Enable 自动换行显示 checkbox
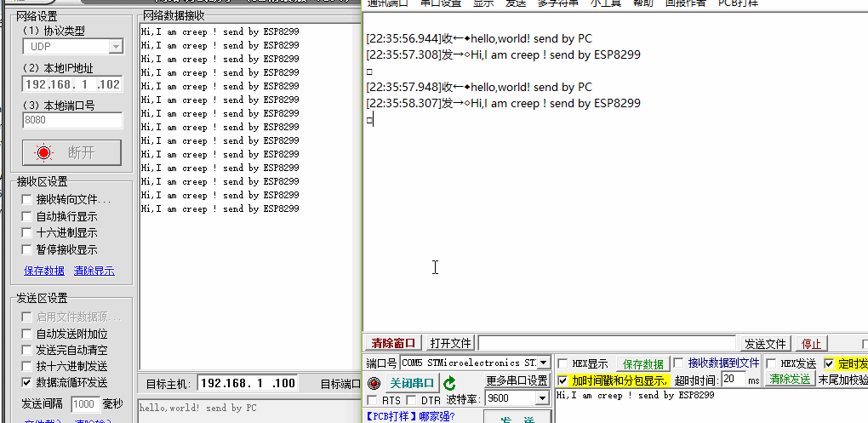The image size is (868, 423). tap(26, 216)
